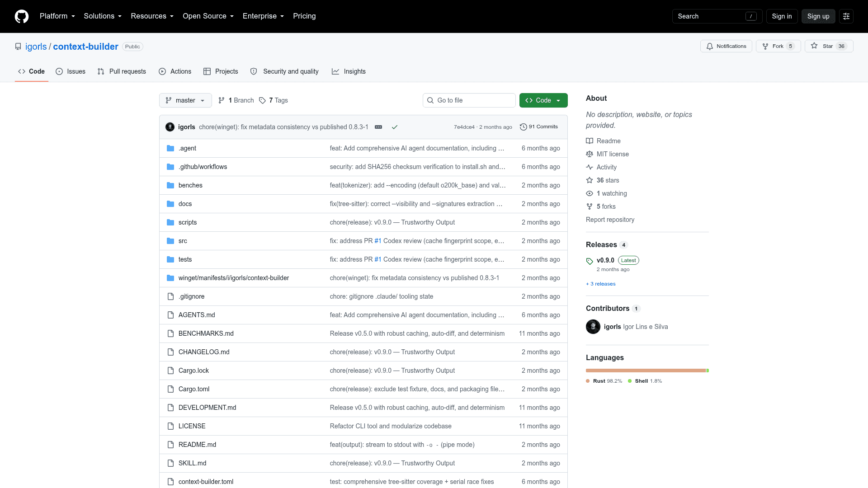Click the Sign up button
The width and height of the screenshot is (868, 488).
pyautogui.click(x=818, y=16)
